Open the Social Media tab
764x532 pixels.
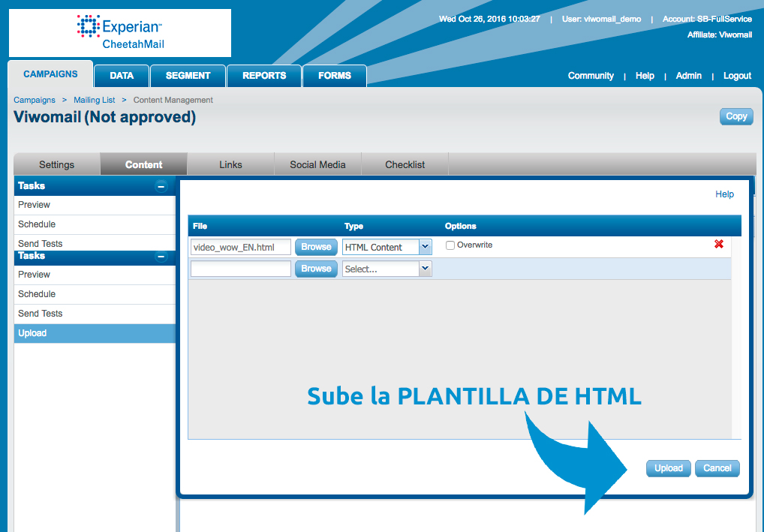point(317,164)
